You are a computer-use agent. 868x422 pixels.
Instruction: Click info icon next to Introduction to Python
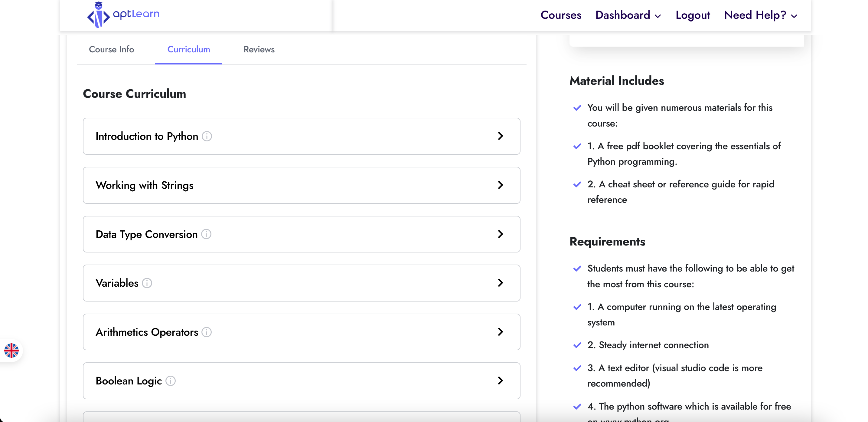(207, 136)
